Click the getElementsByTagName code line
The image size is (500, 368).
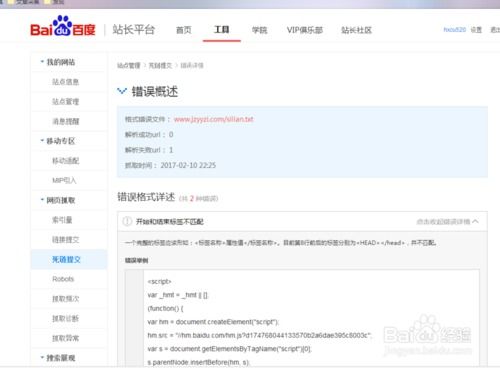[230, 349]
